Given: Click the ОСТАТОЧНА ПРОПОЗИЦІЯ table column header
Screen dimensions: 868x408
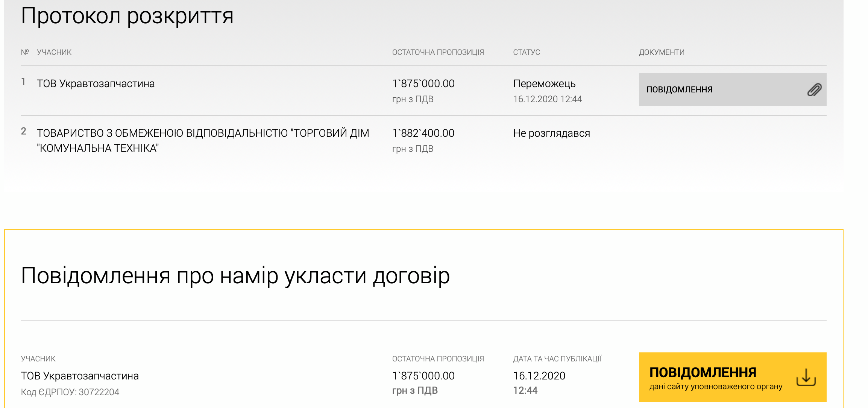Looking at the screenshot, I should (438, 52).
